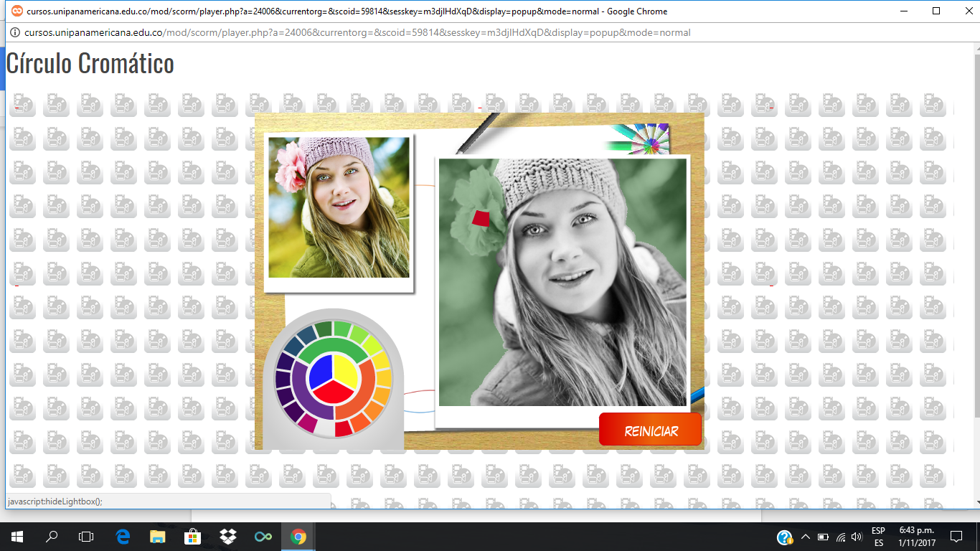
Task: Choose the dark forest green outer swatch
Action: point(323,329)
